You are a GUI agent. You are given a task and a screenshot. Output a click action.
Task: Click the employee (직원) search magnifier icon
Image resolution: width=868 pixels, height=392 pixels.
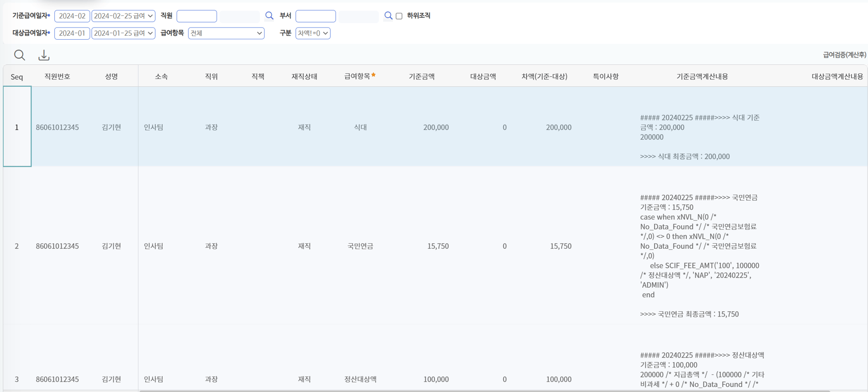[269, 16]
